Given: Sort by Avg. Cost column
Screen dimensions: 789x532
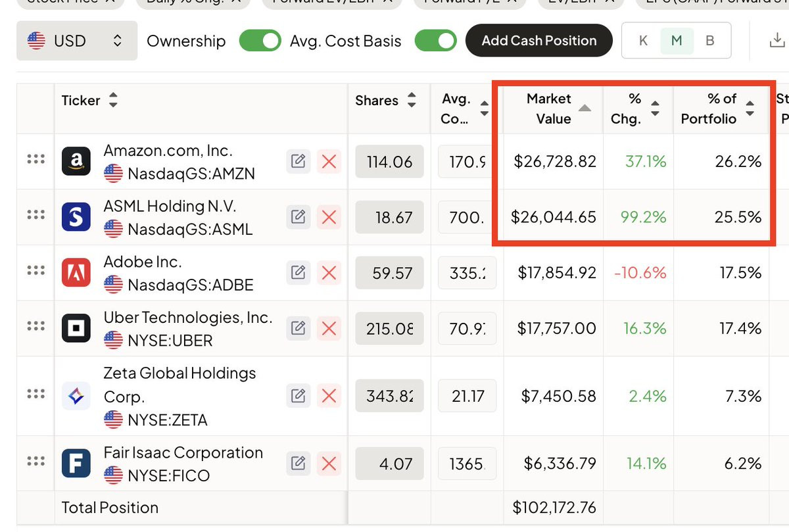Looking at the screenshot, I should click(x=485, y=109).
